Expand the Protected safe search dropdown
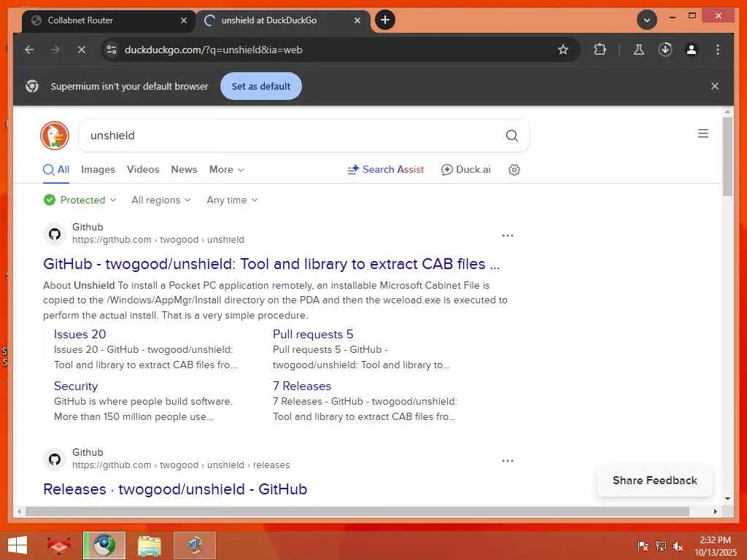The height and width of the screenshot is (560, 747). [80, 200]
